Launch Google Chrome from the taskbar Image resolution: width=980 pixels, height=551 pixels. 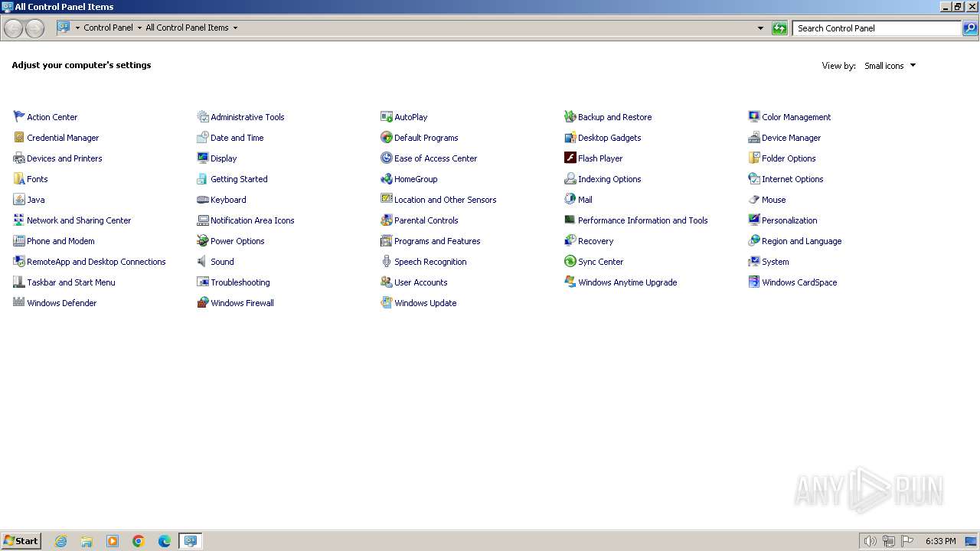click(x=139, y=541)
